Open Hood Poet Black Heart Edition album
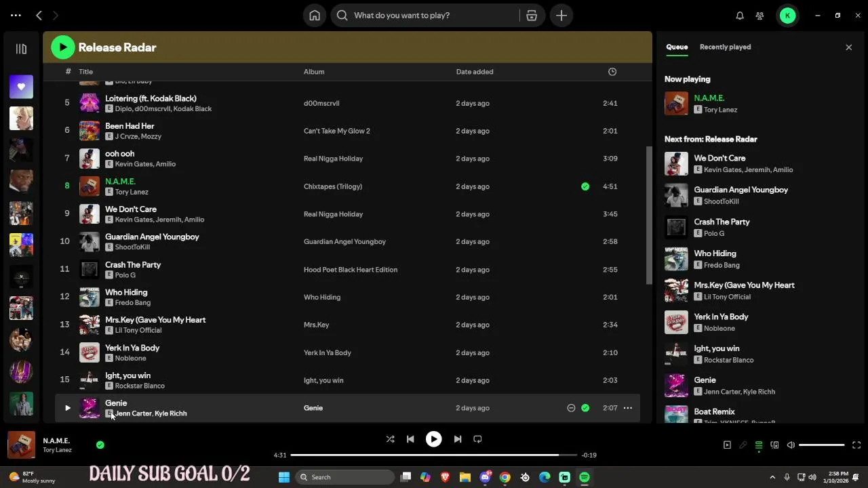 [x=351, y=270]
